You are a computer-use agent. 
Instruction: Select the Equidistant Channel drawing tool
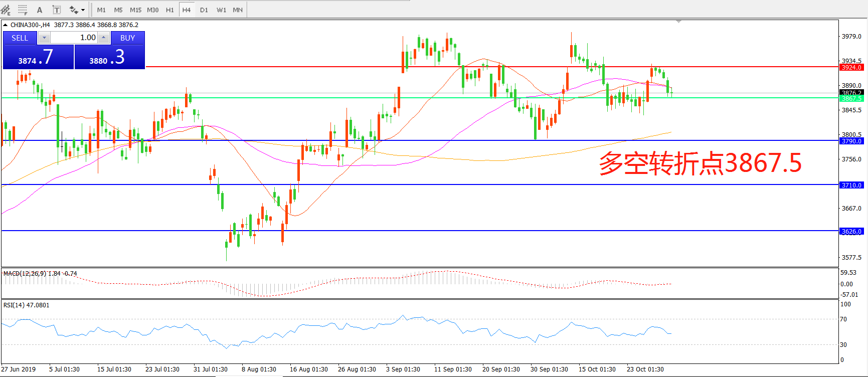tap(6, 10)
